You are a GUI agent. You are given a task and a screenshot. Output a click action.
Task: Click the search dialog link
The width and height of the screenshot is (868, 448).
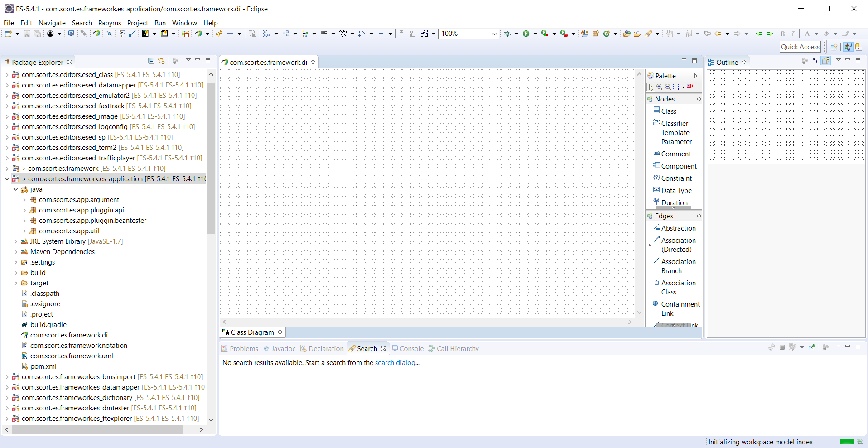[x=395, y=363]
